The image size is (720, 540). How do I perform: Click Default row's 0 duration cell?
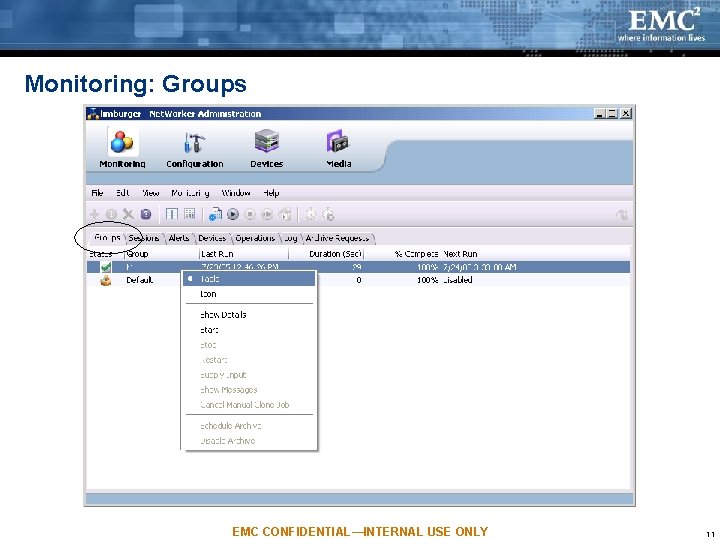point(358,280)
